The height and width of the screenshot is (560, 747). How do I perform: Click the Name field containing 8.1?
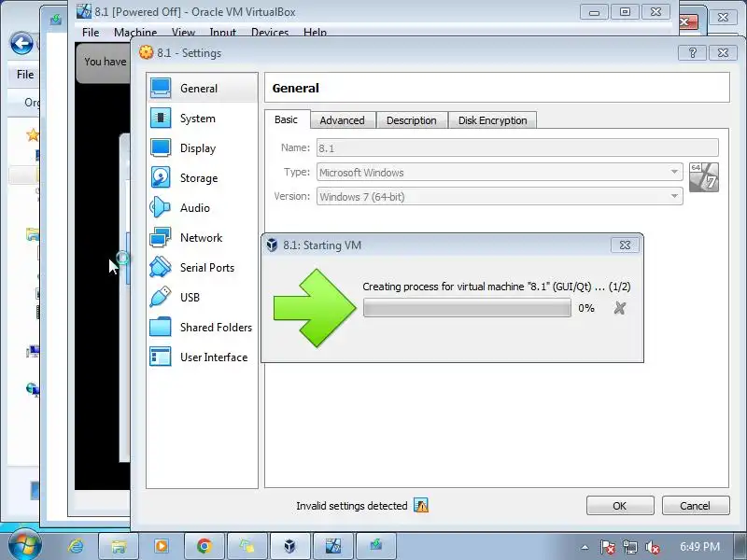[518, 147]
